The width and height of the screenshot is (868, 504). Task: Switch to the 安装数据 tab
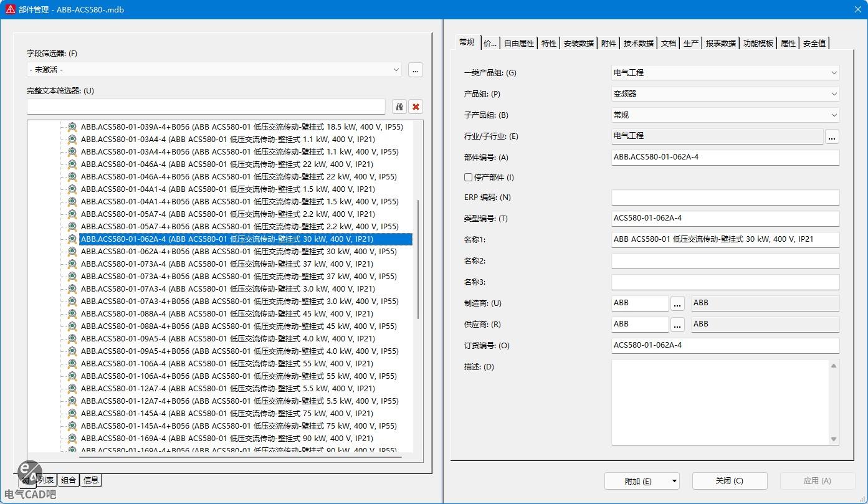579,43
